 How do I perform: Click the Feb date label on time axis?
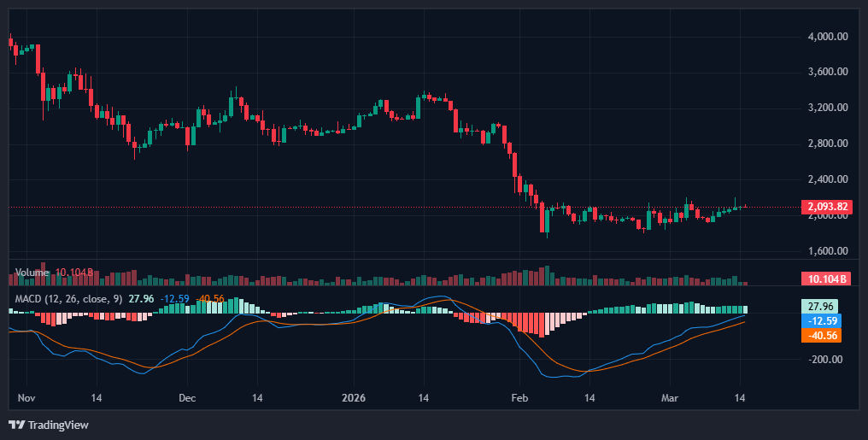[x=519, y=398]
